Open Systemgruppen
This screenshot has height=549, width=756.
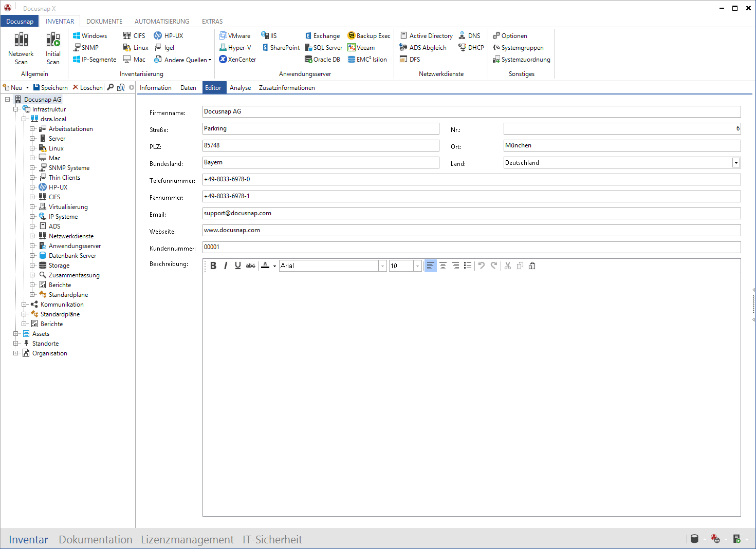pos(518,47)
